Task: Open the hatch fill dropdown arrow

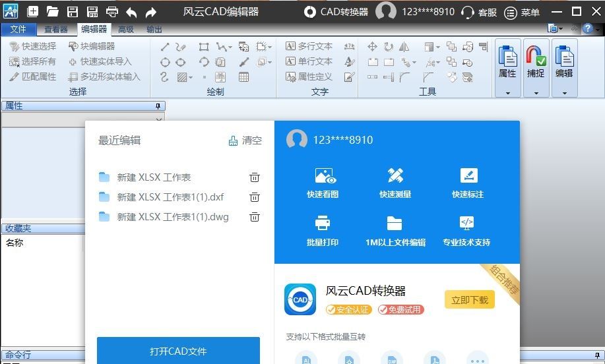Action: click(x=191, y=78)
